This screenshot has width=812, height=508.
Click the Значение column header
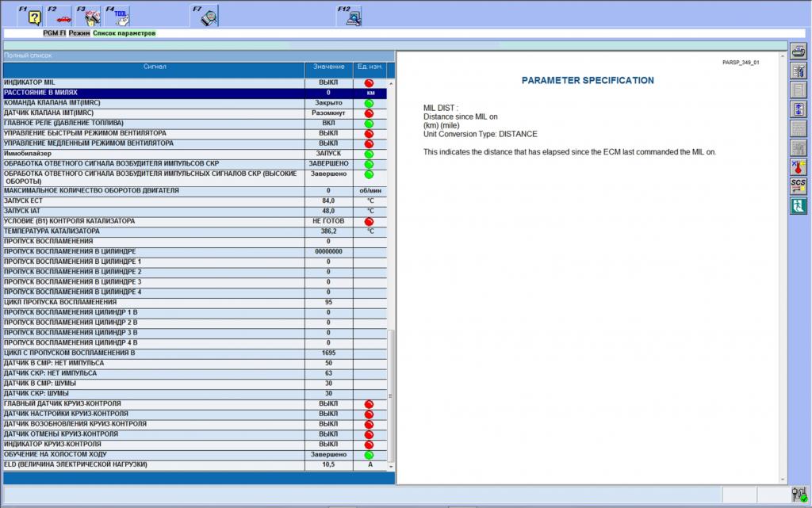click(x=328, y=67)
